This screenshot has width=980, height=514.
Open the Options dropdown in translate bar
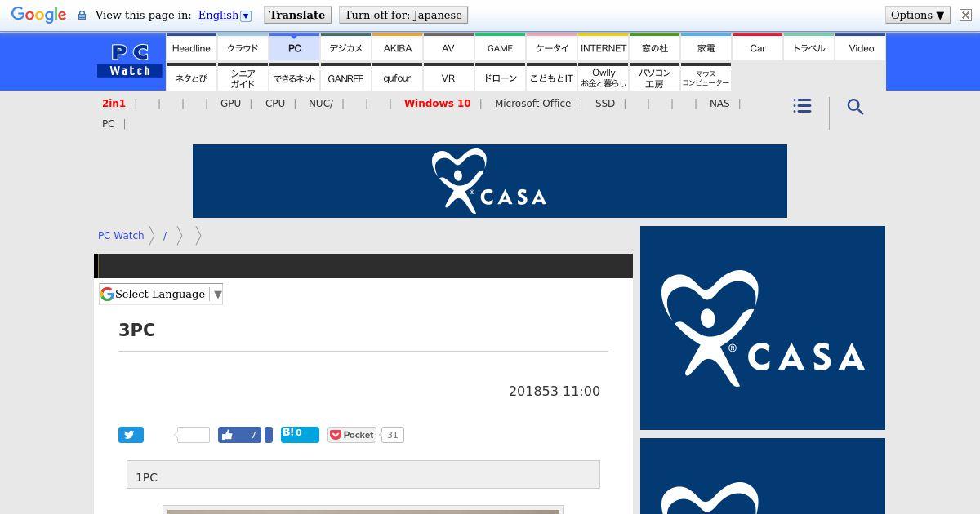click(918, 15)
